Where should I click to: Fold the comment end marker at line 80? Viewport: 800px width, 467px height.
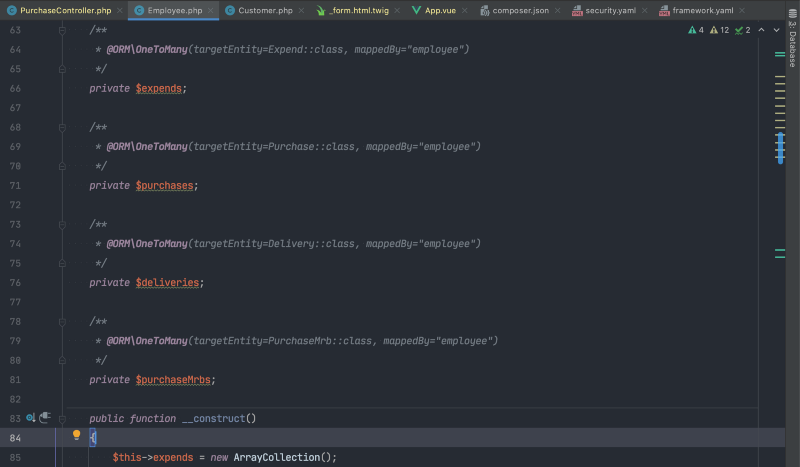[62, 360]
